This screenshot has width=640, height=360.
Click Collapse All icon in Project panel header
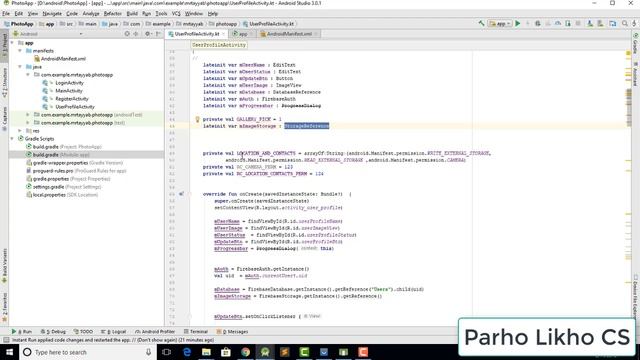pyautogui.click(x=136, y=34)
